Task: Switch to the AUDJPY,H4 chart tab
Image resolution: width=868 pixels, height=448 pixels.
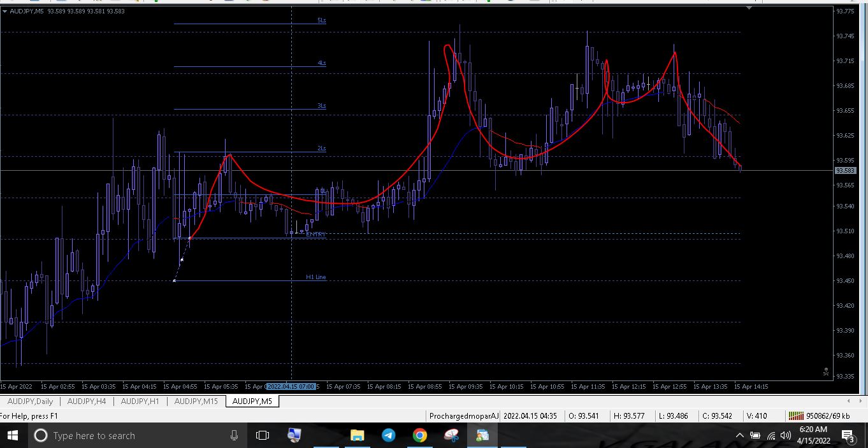Action: pyautogui.click(x=86, y=401)
